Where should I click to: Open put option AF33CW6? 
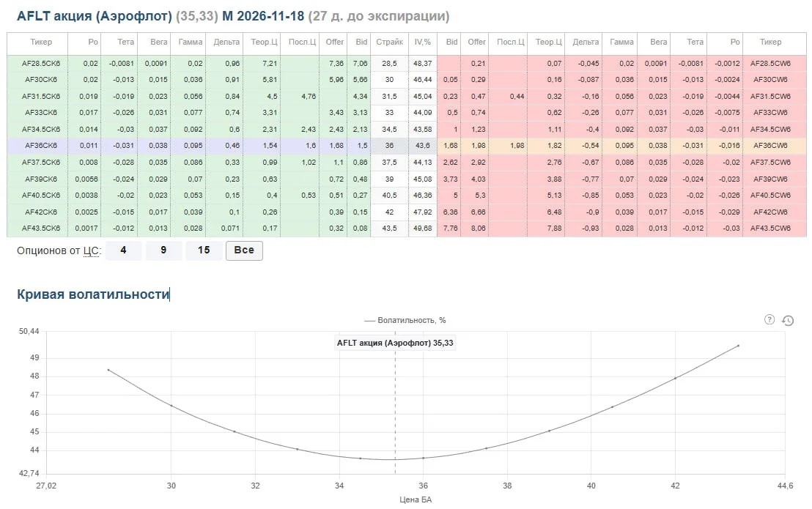(x=770, y=112)
